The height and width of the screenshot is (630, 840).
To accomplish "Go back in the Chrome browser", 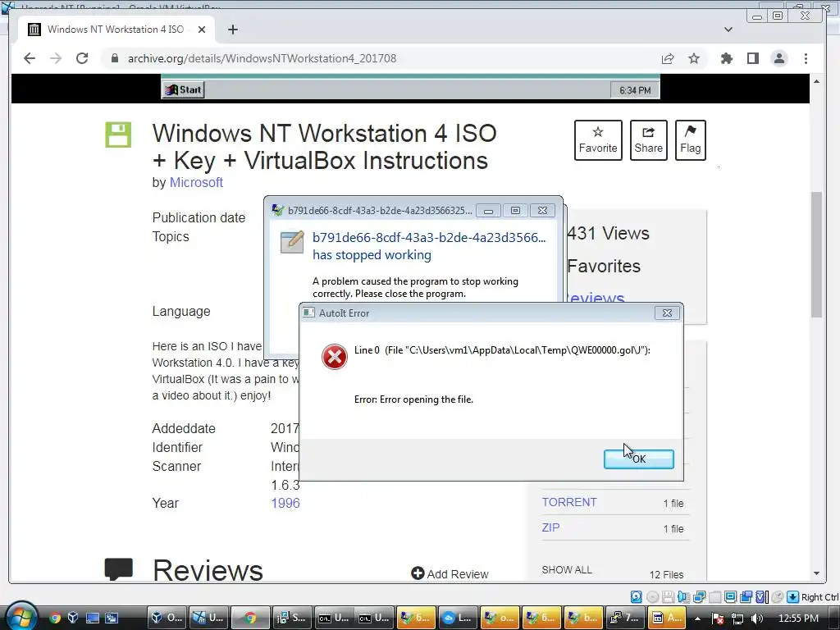I will pyautogui.click(x=30, y=58).
